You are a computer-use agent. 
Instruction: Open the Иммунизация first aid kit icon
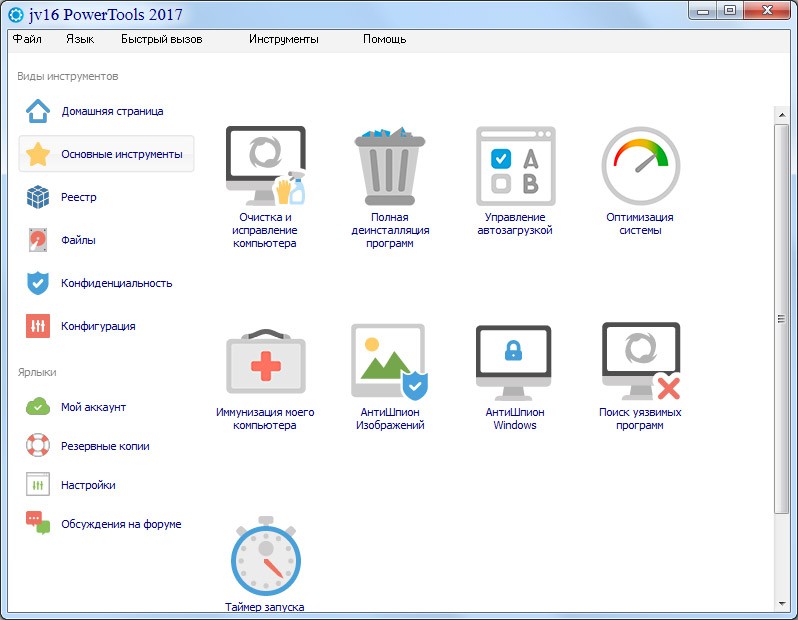coord(265,361)
